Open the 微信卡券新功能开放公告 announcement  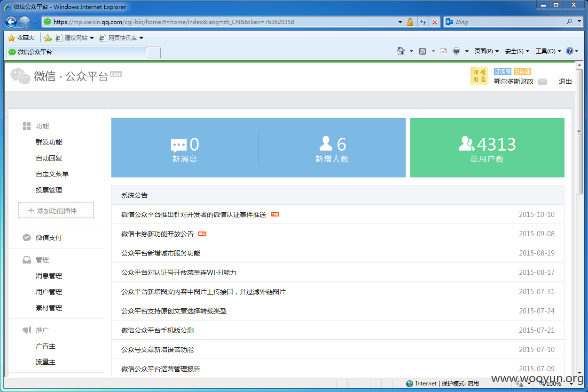(x=157, y=234)
